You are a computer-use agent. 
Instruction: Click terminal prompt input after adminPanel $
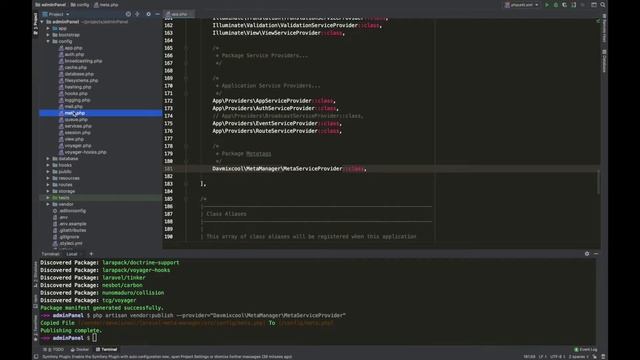coord(94,338)
